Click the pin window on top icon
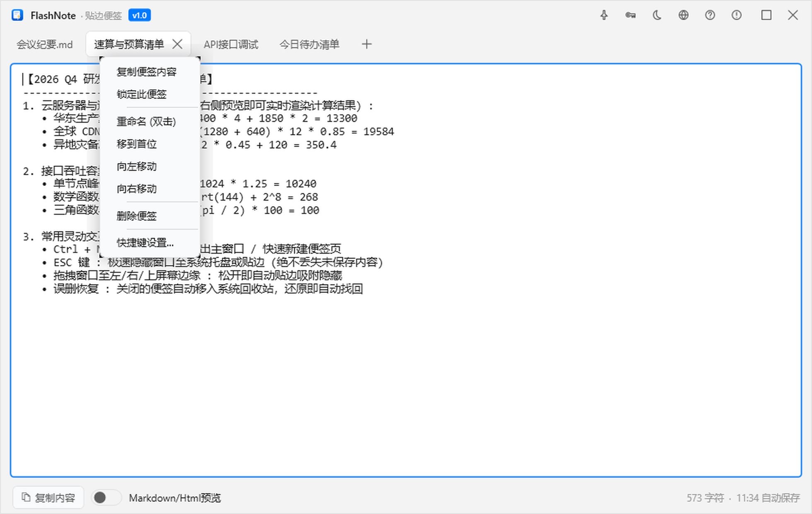Viewport: 812px width, 514px height. (604, 15)
